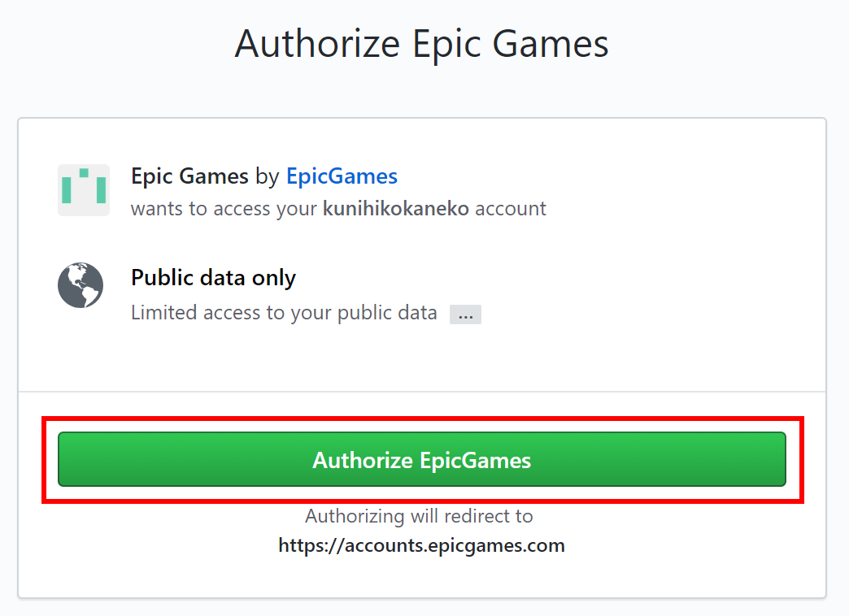The image size is (849, 616).
Task: Click the Public data only heading
Action: pos(213,278)
